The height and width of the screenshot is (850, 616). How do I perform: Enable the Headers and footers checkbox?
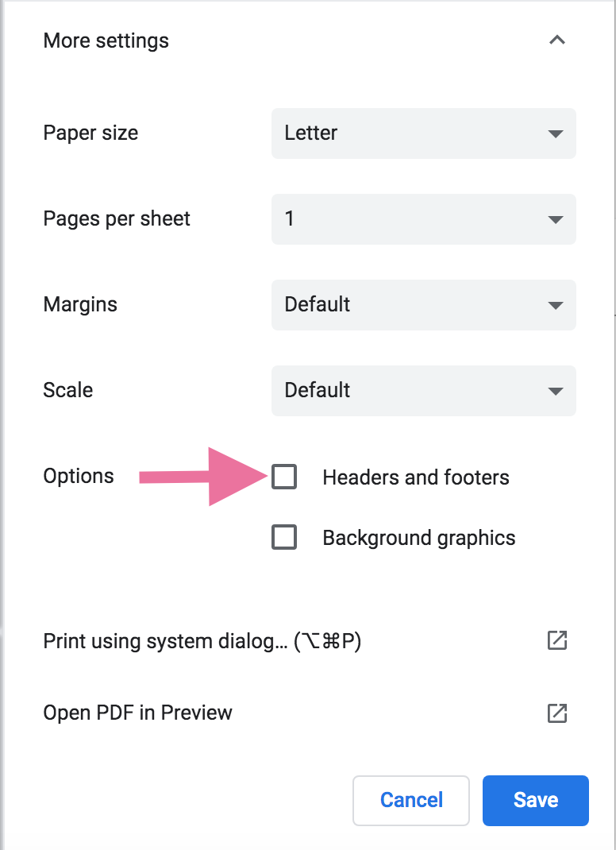click(x=284, y=477)
